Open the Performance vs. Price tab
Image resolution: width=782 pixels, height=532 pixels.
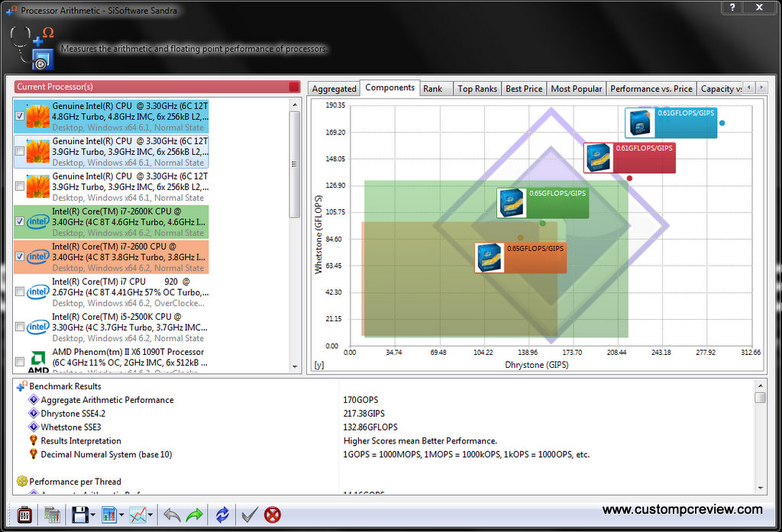click(651, 89)
